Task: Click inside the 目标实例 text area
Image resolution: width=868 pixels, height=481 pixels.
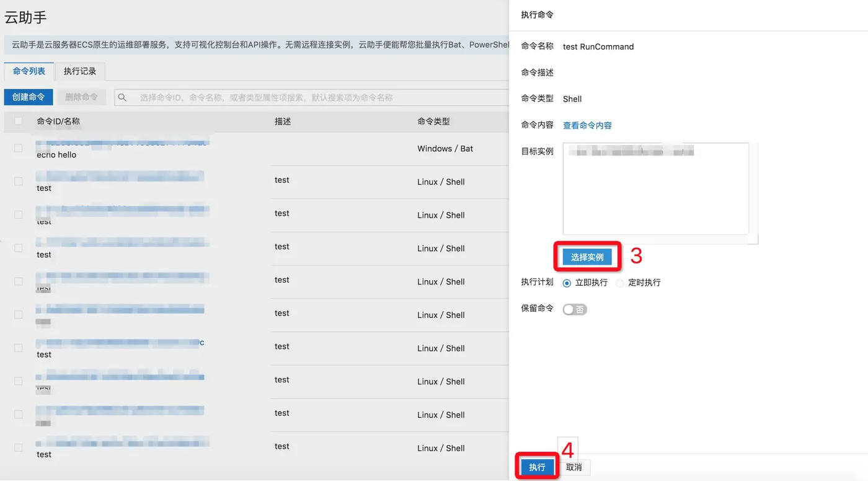Action: [655, 188]
